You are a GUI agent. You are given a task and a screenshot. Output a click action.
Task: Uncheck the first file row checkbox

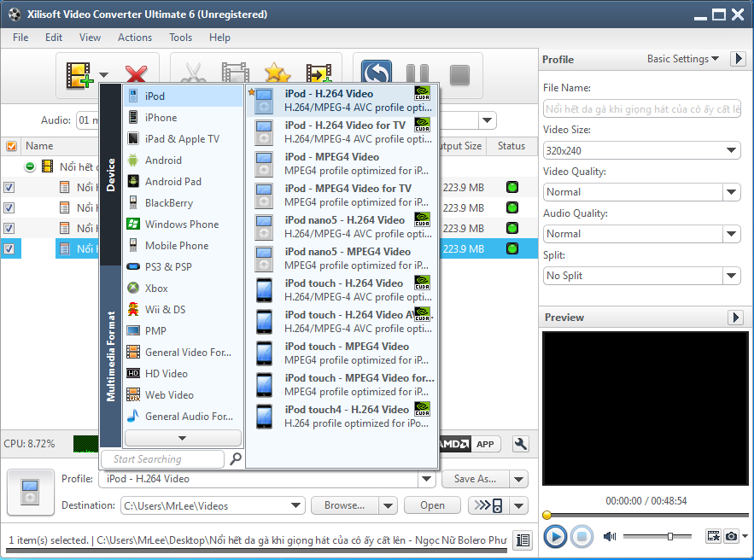[9, 187]
